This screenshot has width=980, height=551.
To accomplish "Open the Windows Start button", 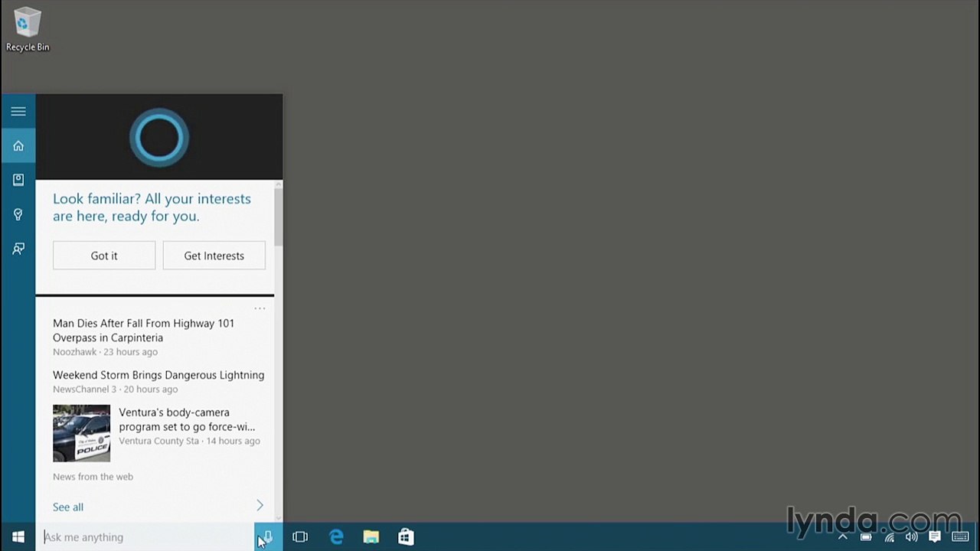I will 18,537.
